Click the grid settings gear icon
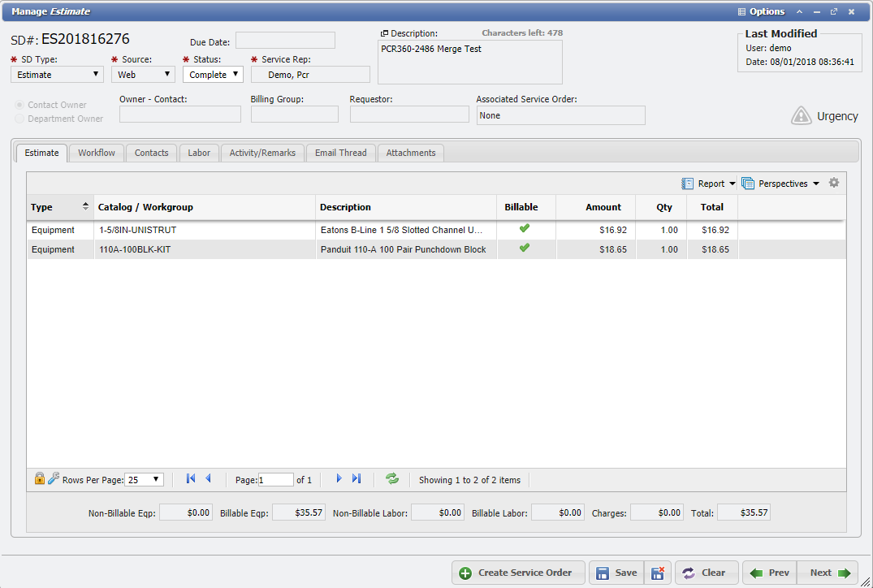Viewport: 873px width, 588px height. point(833,184)
